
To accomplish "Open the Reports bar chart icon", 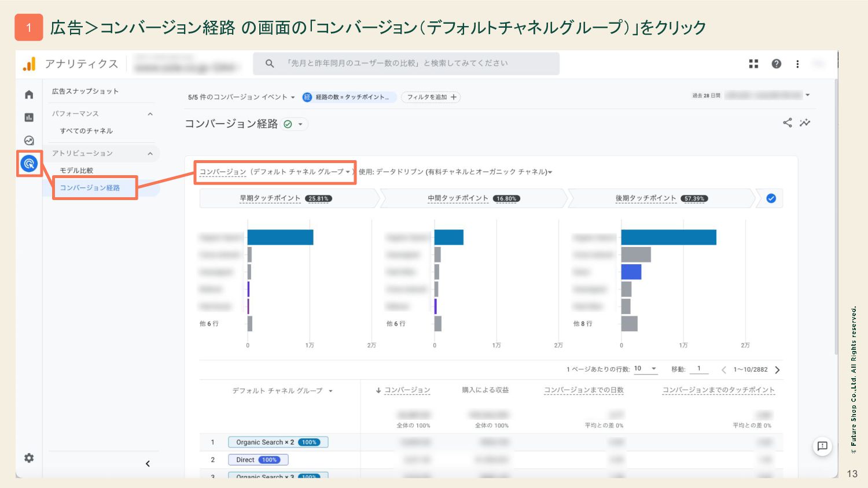I will (x=29, y=117).
